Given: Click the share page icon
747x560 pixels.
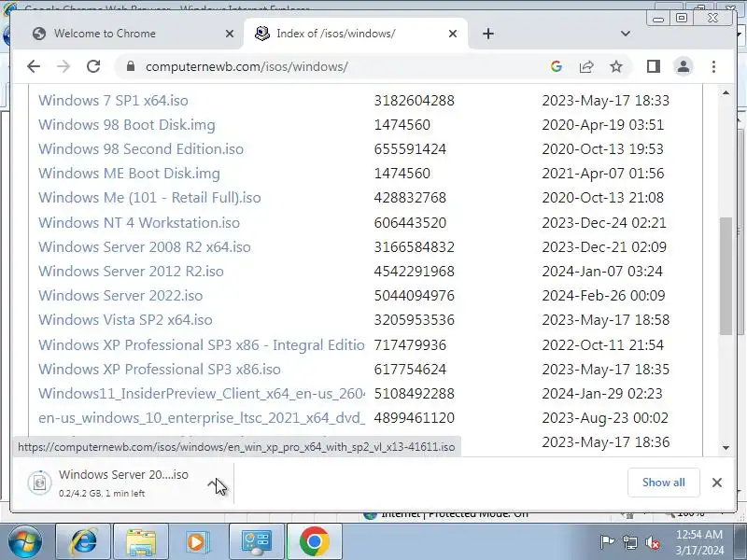Looking at the screenshot, I should (586, 66).
